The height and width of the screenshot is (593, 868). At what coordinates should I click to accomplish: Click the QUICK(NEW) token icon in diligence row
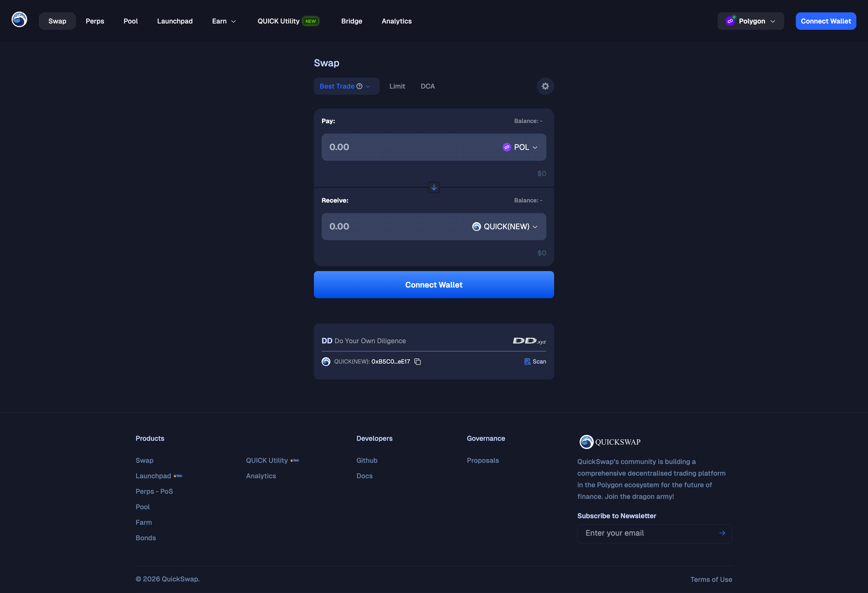pyautogui.click(x=326, y=362)
